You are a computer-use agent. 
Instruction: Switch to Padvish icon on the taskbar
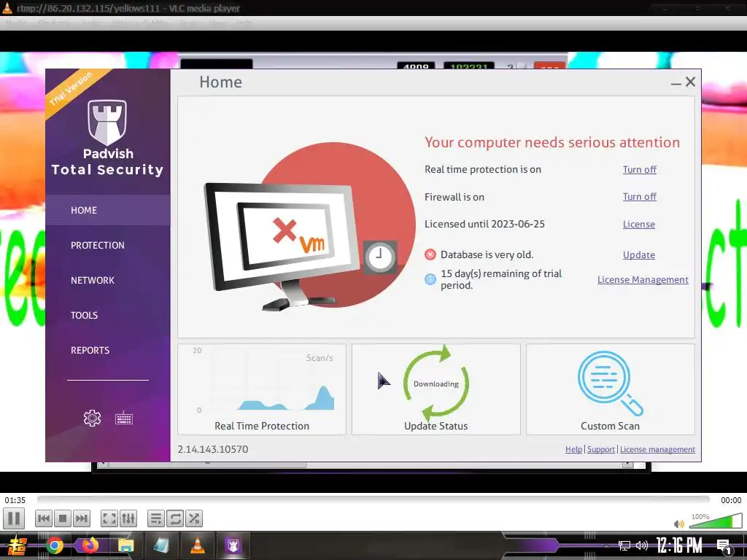(233, 545)
